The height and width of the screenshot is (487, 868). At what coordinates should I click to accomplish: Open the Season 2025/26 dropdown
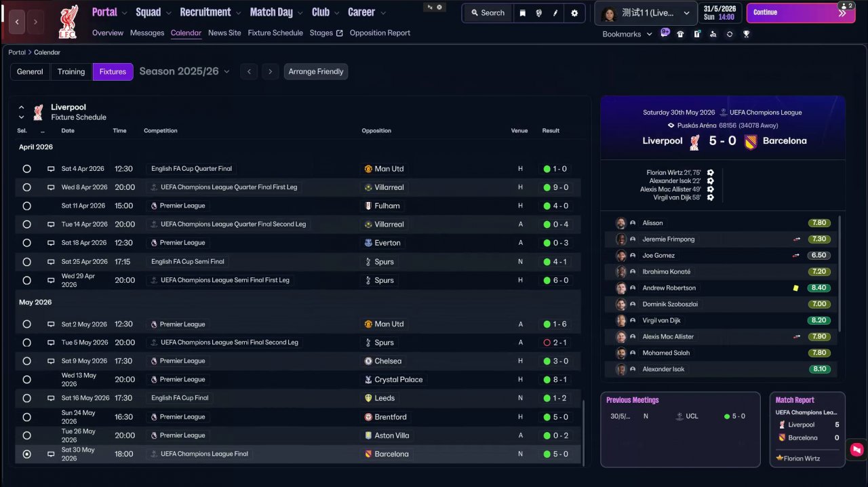[x=184, y=71]
